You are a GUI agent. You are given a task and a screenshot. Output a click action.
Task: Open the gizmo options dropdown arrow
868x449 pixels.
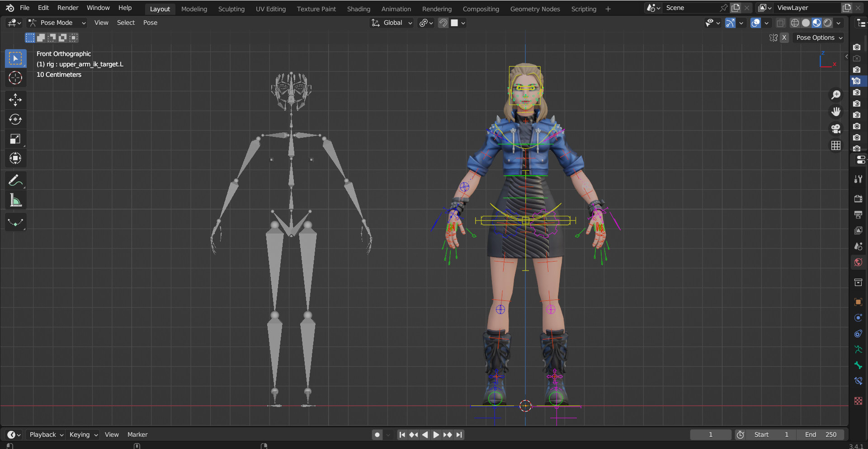click(741, 23)
